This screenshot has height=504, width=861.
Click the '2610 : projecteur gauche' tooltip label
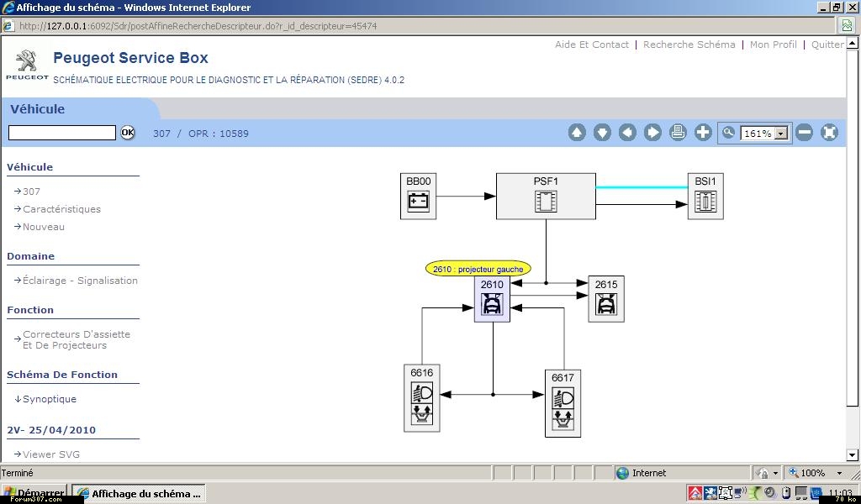coord(478,269)
